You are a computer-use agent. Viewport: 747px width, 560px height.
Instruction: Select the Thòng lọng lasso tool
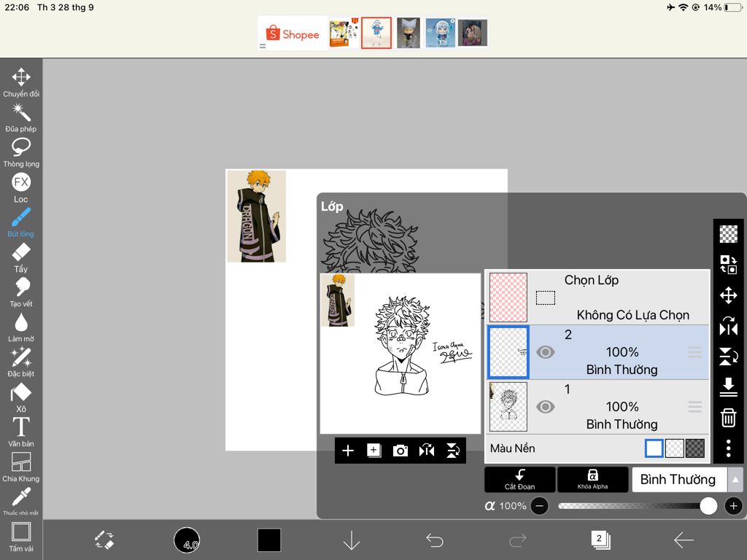click(21, 152)
